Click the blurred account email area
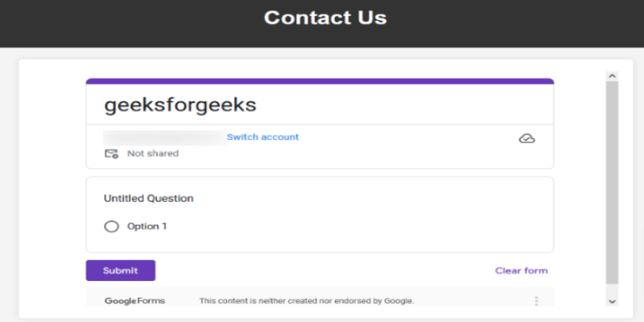This screenshot has height=322, width=644. click(163, 138)
